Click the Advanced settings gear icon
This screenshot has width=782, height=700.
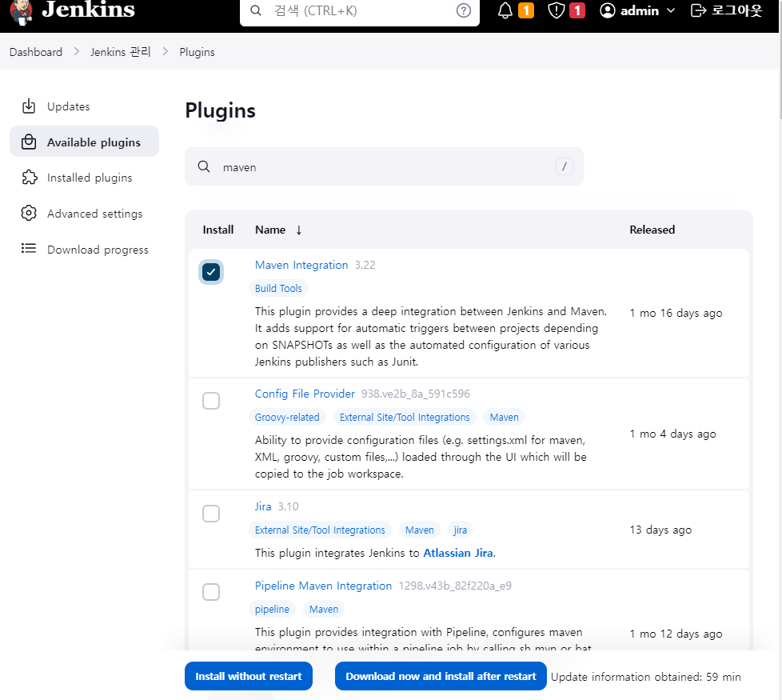29,213
